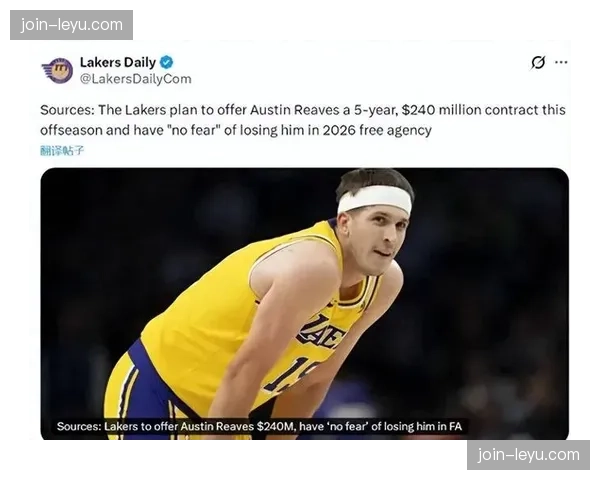Click the blue verified badge
600x480 pixels.
click(x=166, y=62)
